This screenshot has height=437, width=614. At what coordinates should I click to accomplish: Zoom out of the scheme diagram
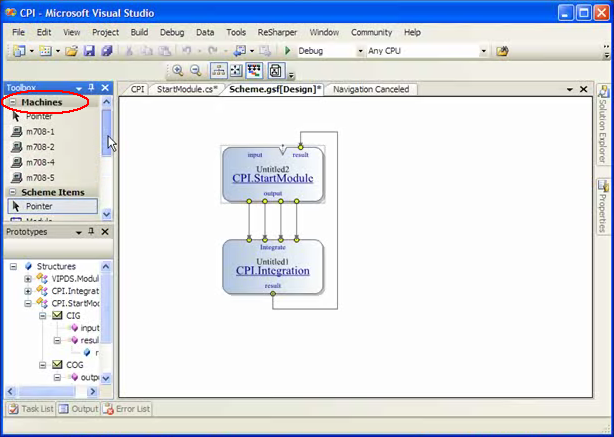coord(195,70)
